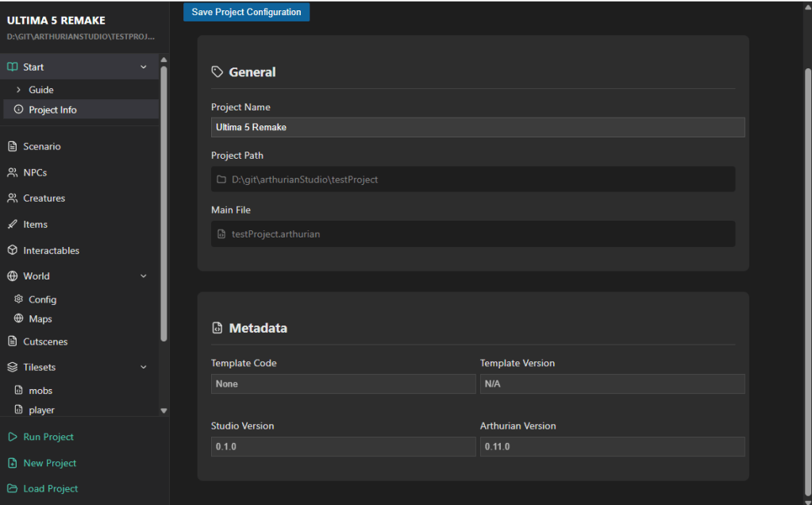Click Save Project Configuration button
Viewport: 812px width, 505px height.
point(247,12)
